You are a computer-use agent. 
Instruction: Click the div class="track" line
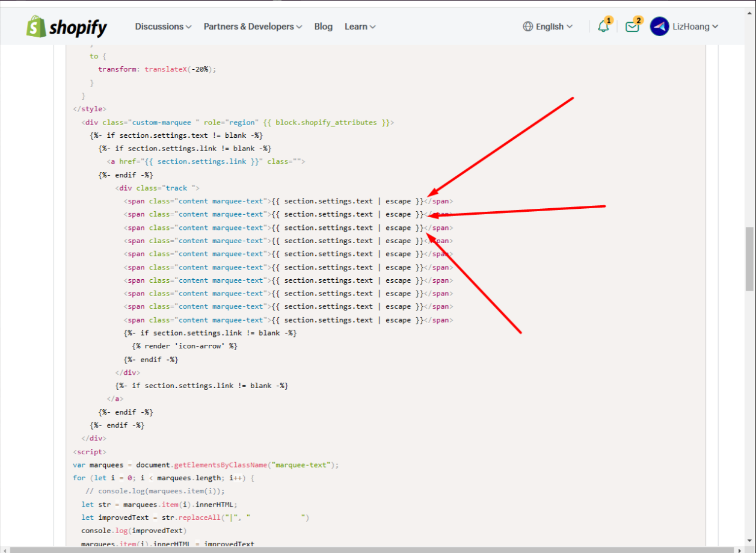click(157, 188)
